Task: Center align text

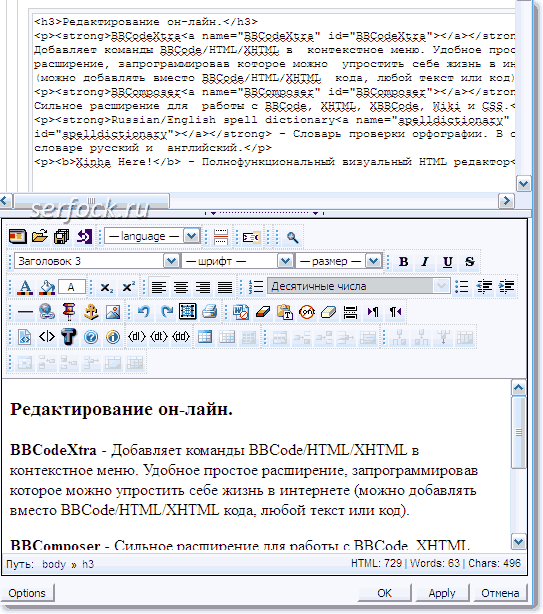Action: 180,287
